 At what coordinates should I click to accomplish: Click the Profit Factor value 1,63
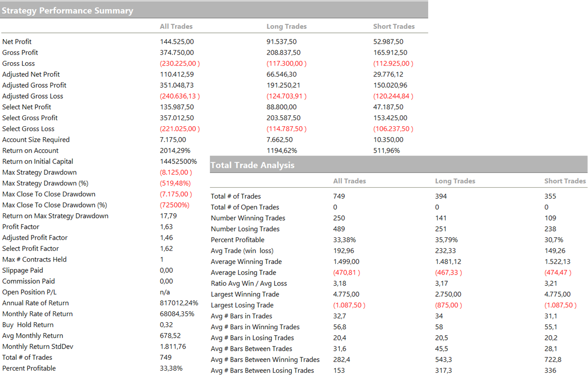[166, 227]
